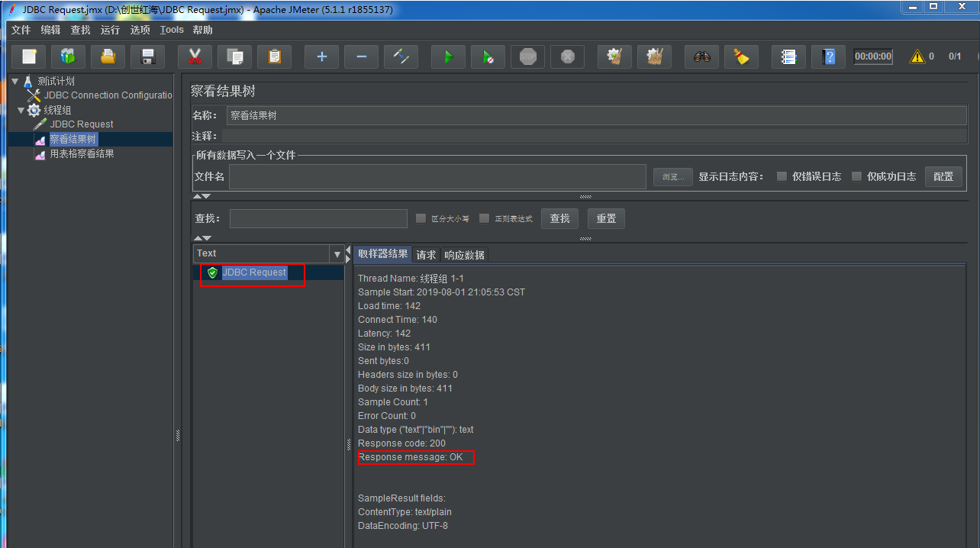
Task: Collapse the result list via left arrow
Action: pyautogui.click(x=349, y=249)
